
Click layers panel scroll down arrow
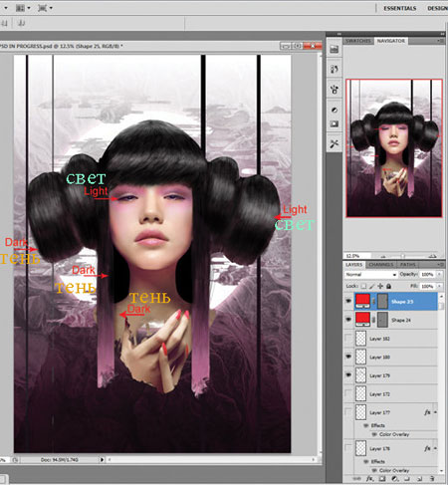click(x=441, y=471)
